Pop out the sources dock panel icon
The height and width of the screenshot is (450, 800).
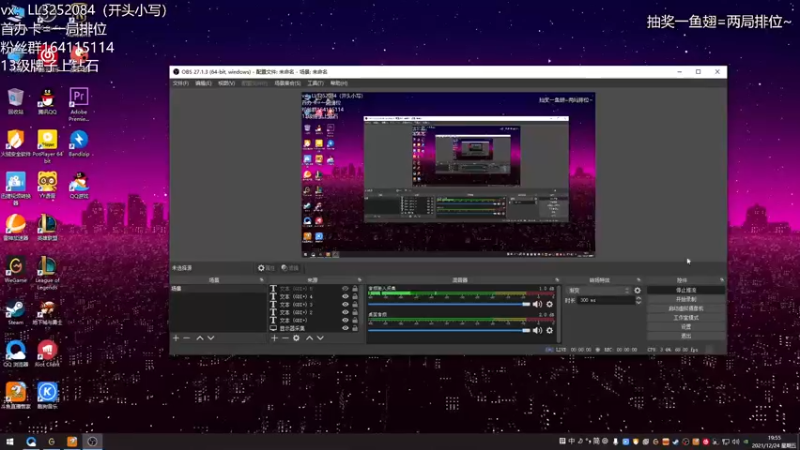click(360, 280)
